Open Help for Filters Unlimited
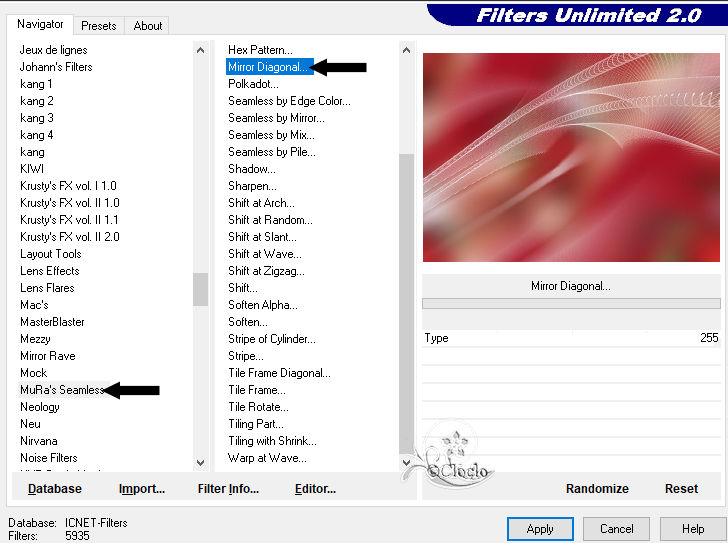The height and width of the screenshot is (543, 728). coord(693,529)
